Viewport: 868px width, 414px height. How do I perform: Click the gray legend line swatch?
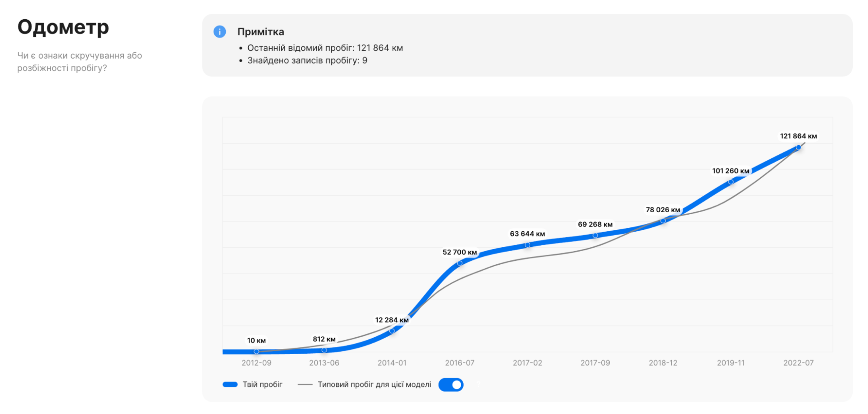(x=305, y=385)
